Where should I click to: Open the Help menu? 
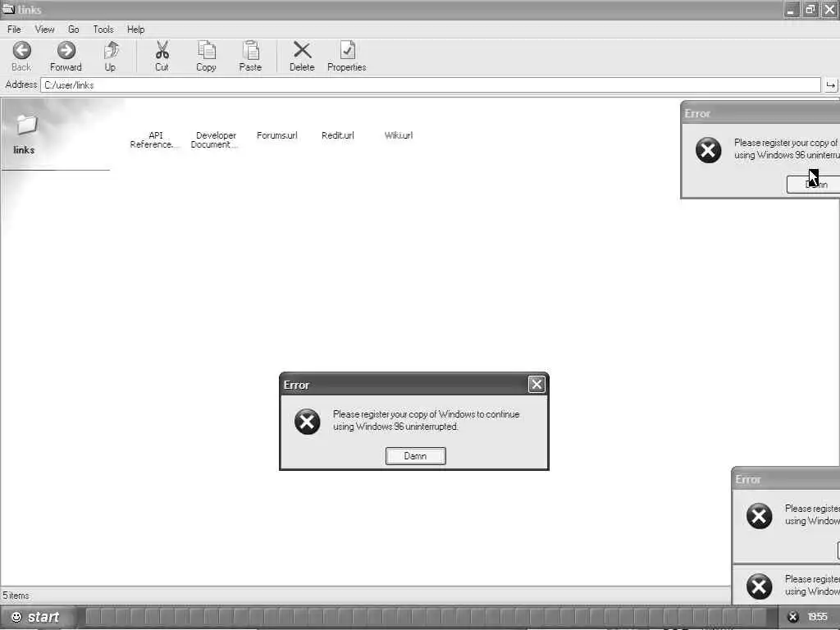135,30
